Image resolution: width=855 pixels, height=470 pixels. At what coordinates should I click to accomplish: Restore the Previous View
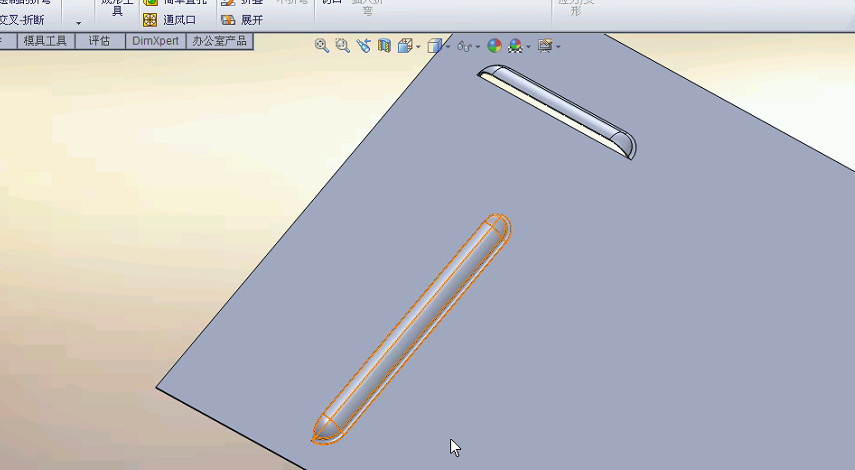(x=363, y=46)
